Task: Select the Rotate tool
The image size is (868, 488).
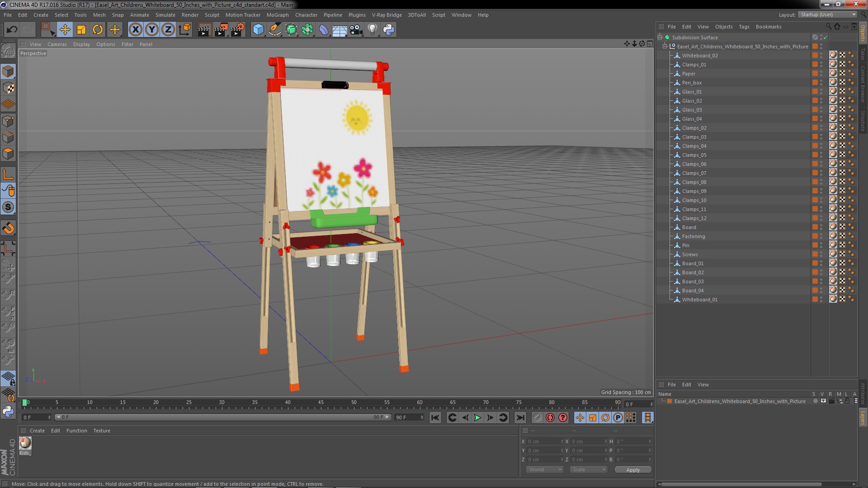Action: (98, 30)
